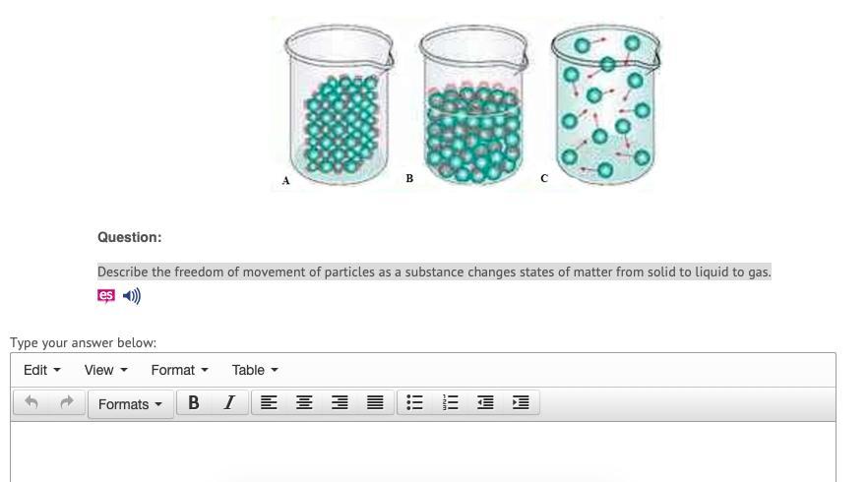Click the pink 'es' Spanish translation button
This screenshot has width=868, height=482.
(x=105, y=296)
